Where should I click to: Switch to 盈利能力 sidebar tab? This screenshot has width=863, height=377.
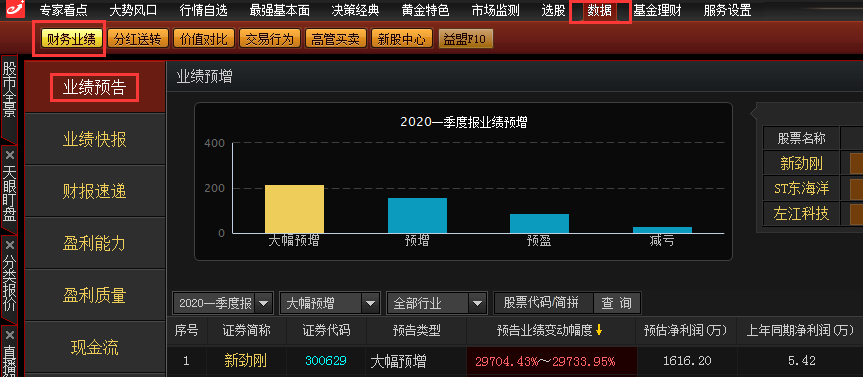(95, 243)
